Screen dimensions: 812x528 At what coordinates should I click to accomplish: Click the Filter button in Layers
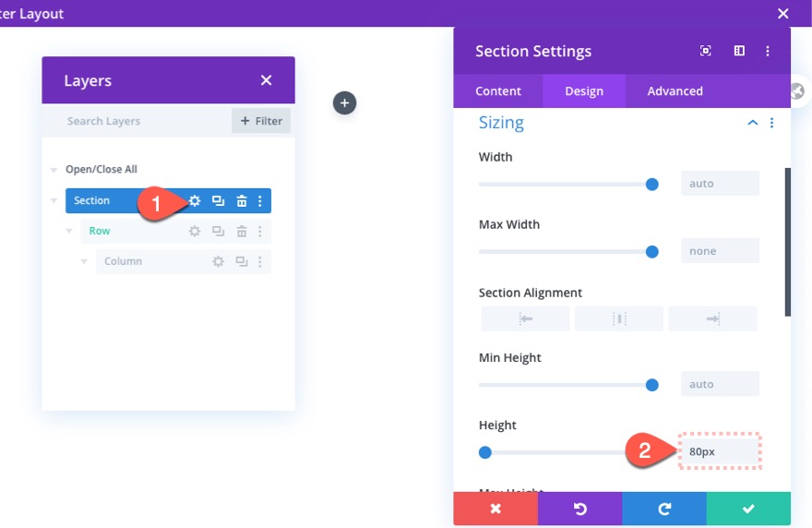coord(261,121)
